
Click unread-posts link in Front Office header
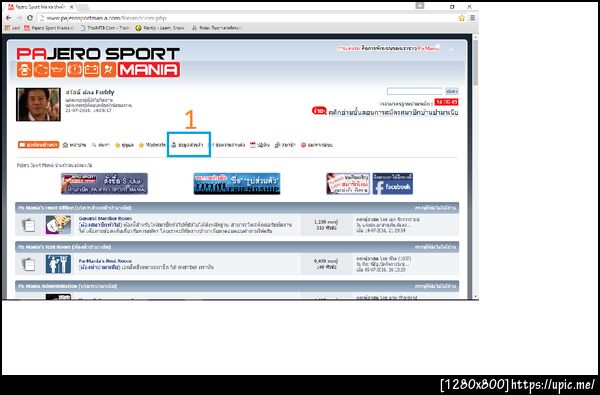pos(435,208)
